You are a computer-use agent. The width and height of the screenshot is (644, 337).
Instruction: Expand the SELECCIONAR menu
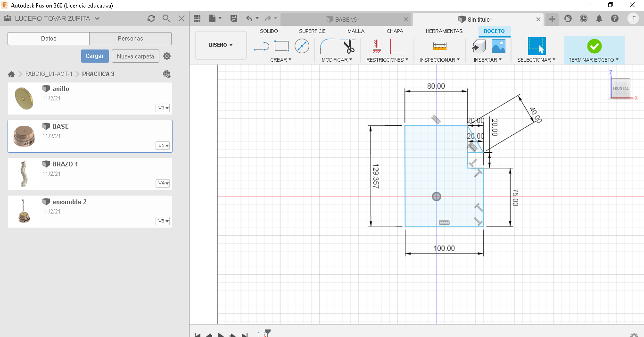point(536,60)
